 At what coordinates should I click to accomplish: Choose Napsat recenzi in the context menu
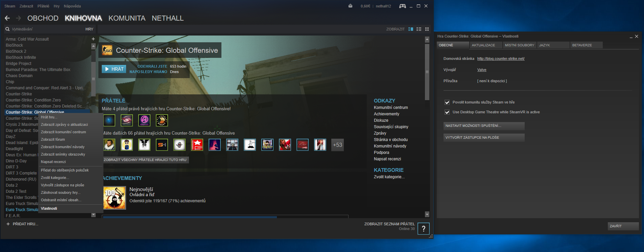[71, 162]
